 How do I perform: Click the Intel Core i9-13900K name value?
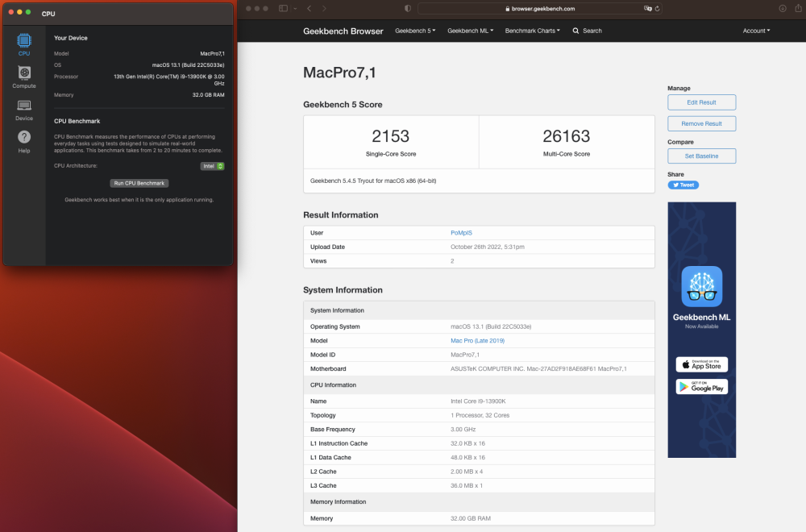pyautogui.click(x=478, y=401)
